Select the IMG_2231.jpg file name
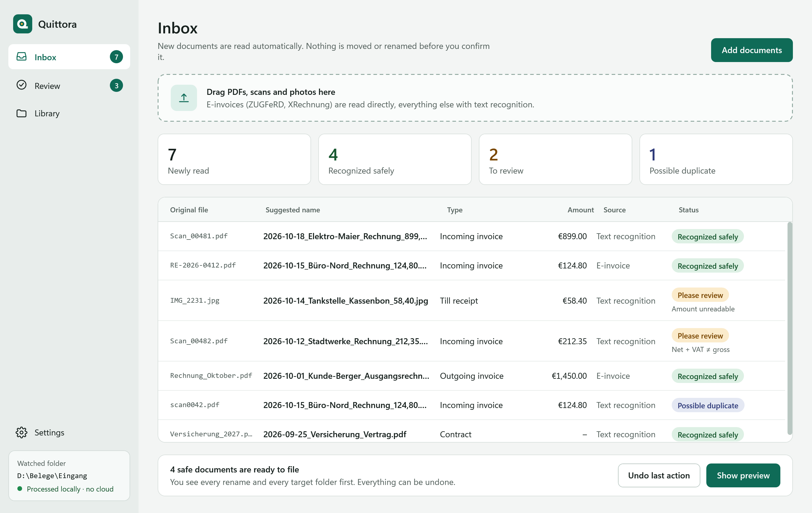Image resolution: width=812 pixels, height=513 pixels. click(x=195, y=300)
